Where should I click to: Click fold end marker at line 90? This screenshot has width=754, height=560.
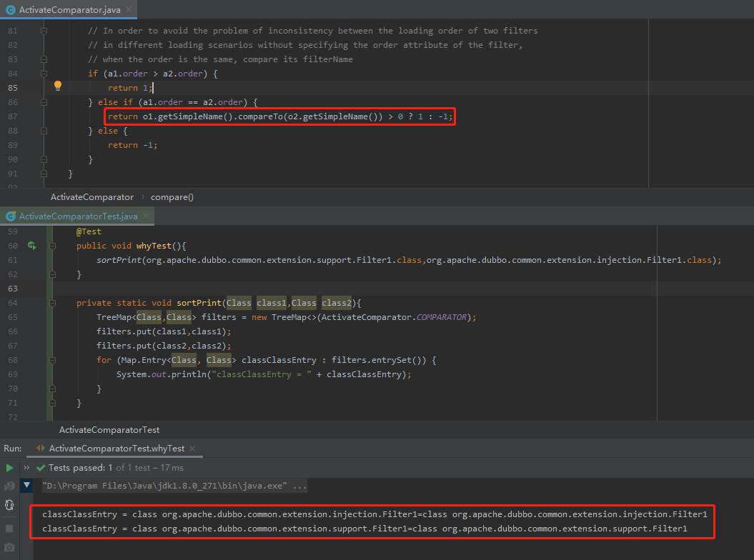(44, 159)
